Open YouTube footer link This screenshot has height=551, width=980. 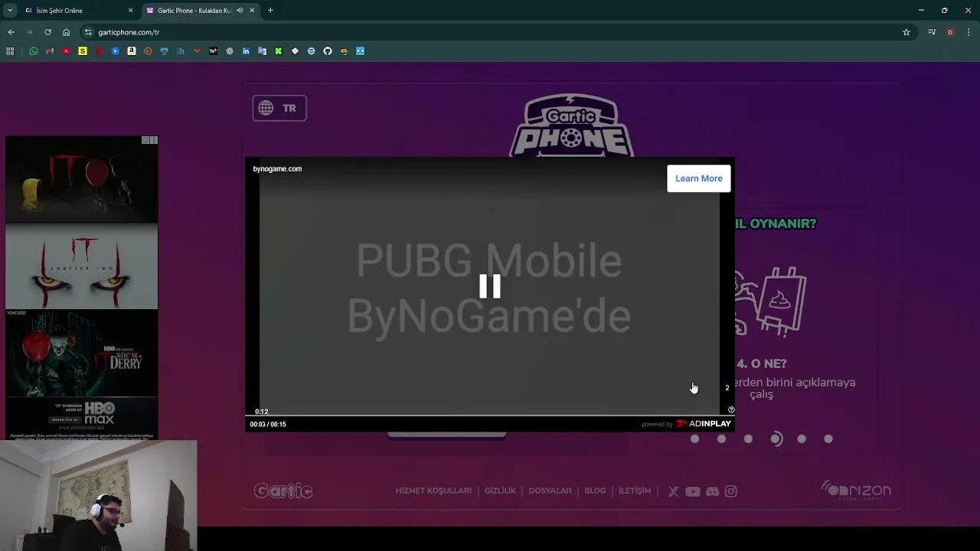coord(693,491)
